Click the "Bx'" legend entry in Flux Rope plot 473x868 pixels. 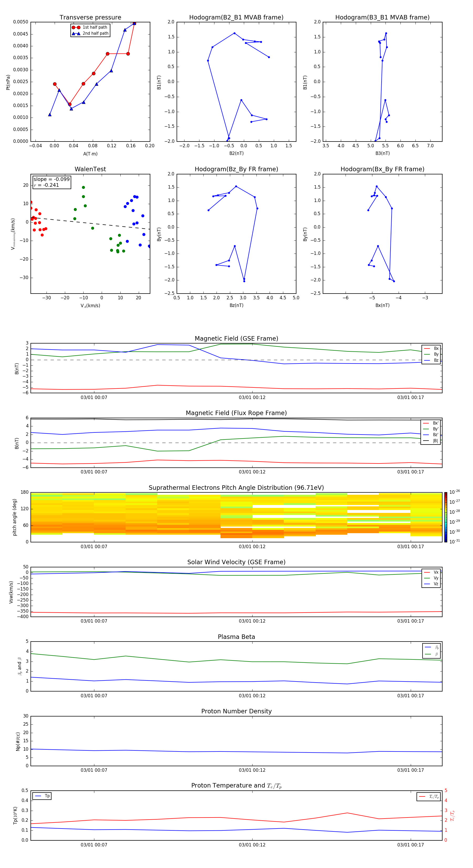click(x=431, y=423)
